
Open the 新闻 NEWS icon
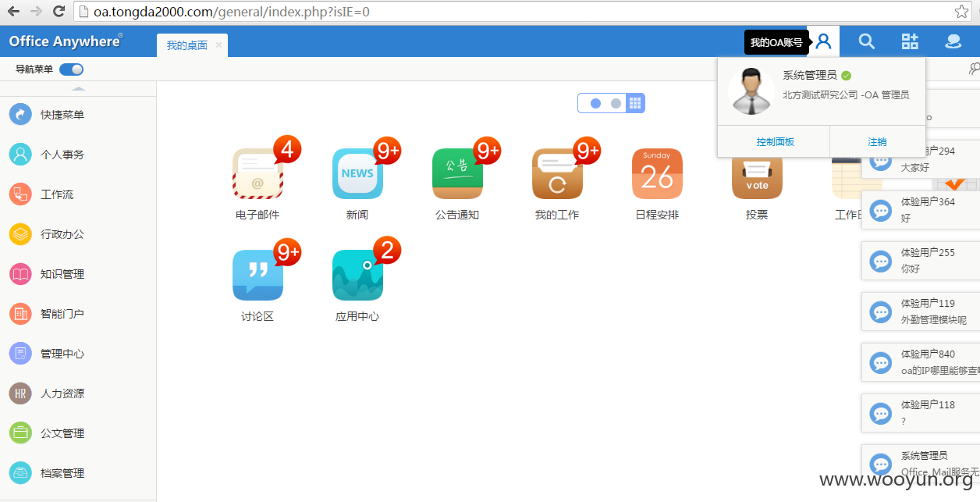[x=357, y=174]
